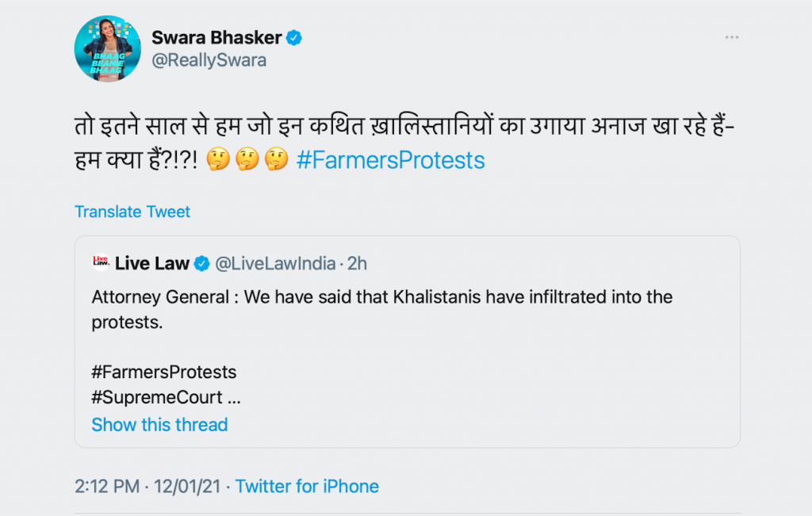The width and height of the screenshot is (812, 516).
Task: Open the quoted Attorney General statement text
Action: (x=381, y=298)
